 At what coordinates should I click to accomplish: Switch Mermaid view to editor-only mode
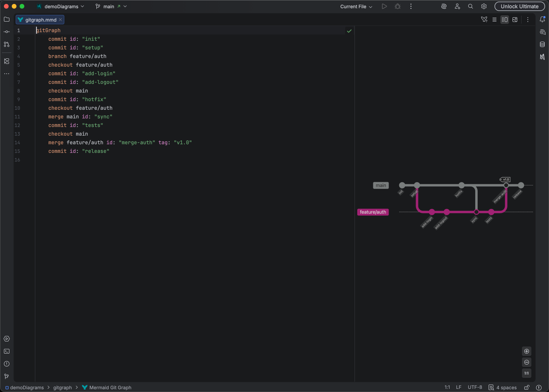click(x=494, y=19)
